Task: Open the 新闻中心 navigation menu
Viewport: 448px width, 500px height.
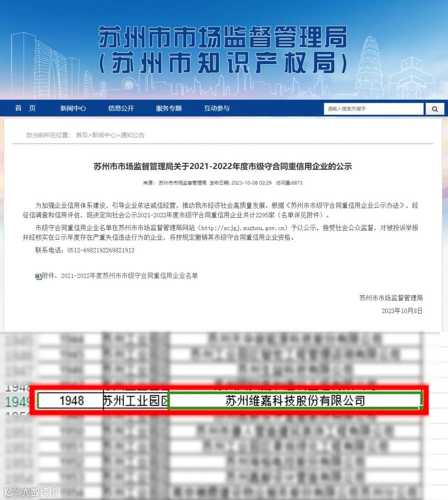Action: tap(73, 108)
